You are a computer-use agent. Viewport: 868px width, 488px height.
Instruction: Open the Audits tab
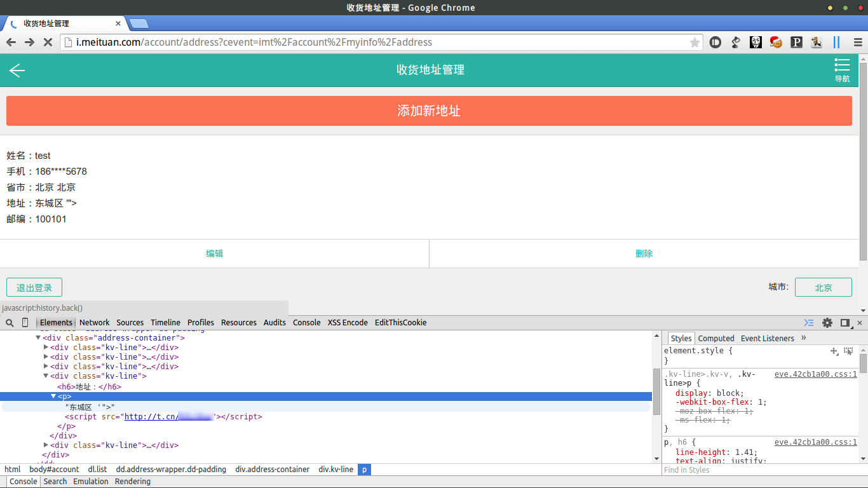(275, 323)
